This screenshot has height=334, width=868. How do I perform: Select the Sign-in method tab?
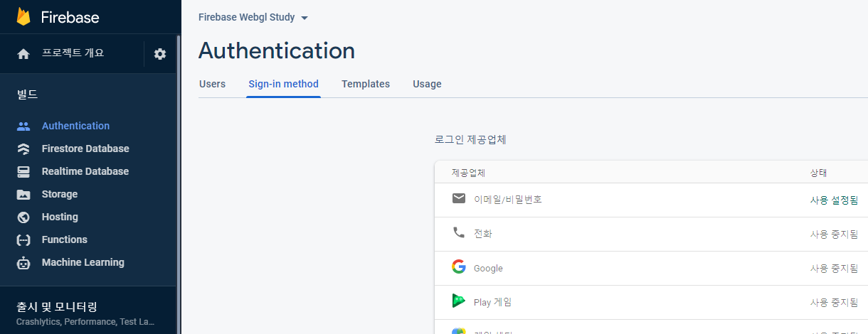click(283, 84)
